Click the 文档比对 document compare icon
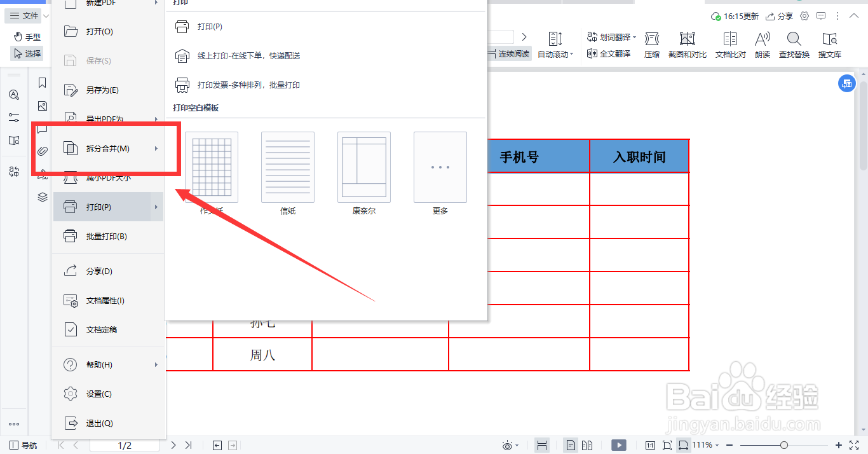Image resolution: width=868 pixels, height=454 pixels. coord(731,39)
